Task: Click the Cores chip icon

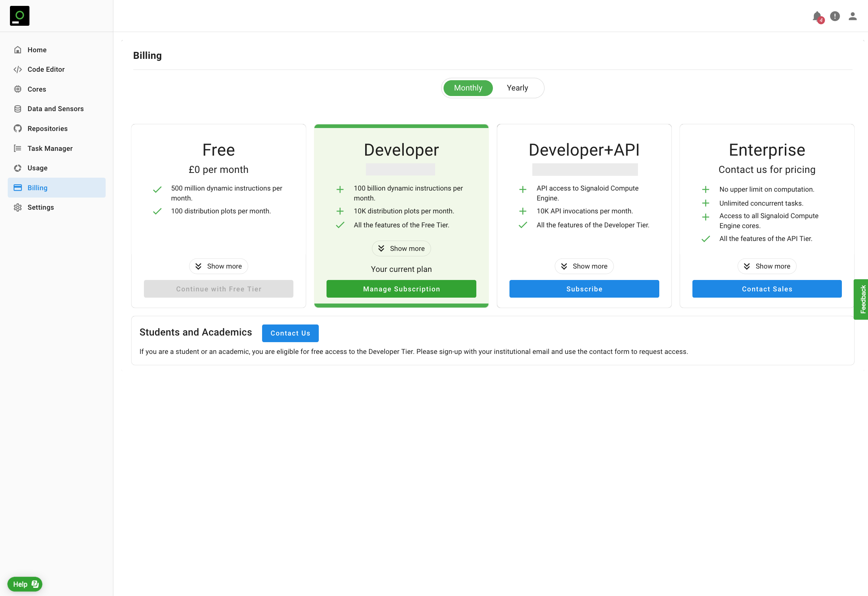Action: 18,89
